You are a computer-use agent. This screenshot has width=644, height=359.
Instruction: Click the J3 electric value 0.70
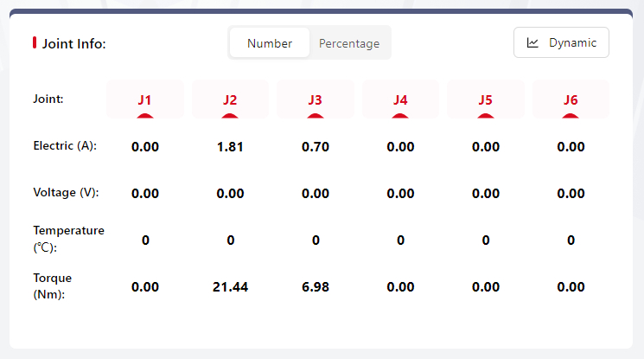click(316, 147)
